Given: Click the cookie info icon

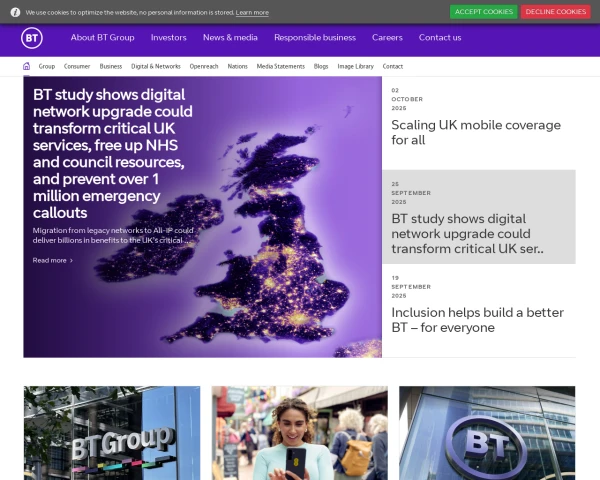Looking at the screenshot, I should [x=15, y=12].
